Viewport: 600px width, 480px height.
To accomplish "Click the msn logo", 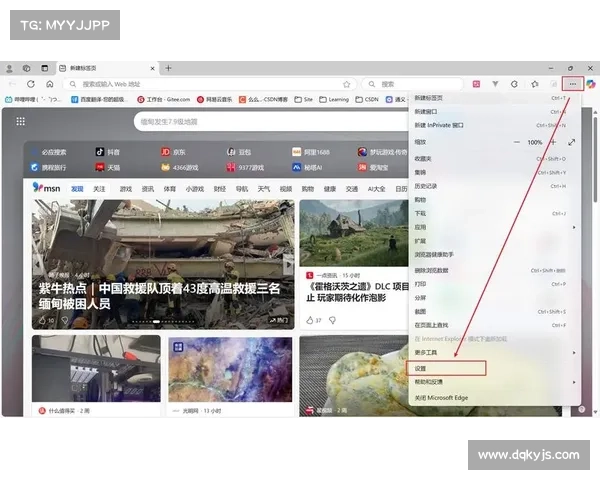I will 46,188.
